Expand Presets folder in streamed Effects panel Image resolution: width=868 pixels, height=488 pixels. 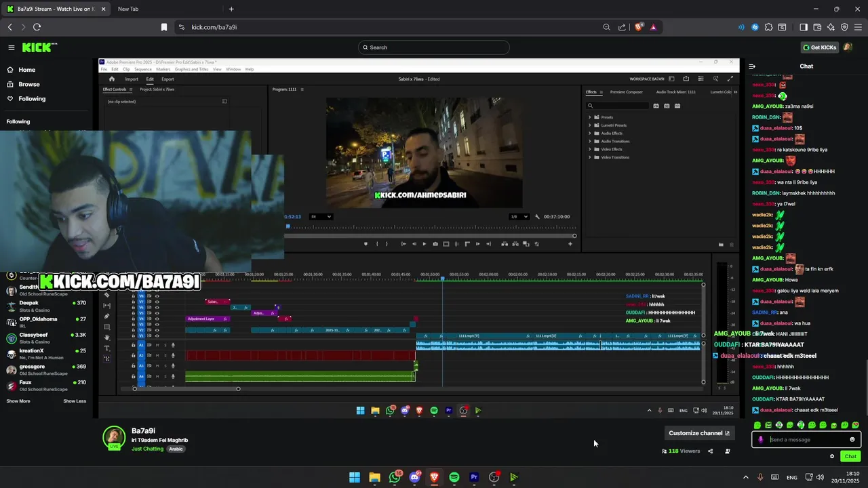coord(589,117)
